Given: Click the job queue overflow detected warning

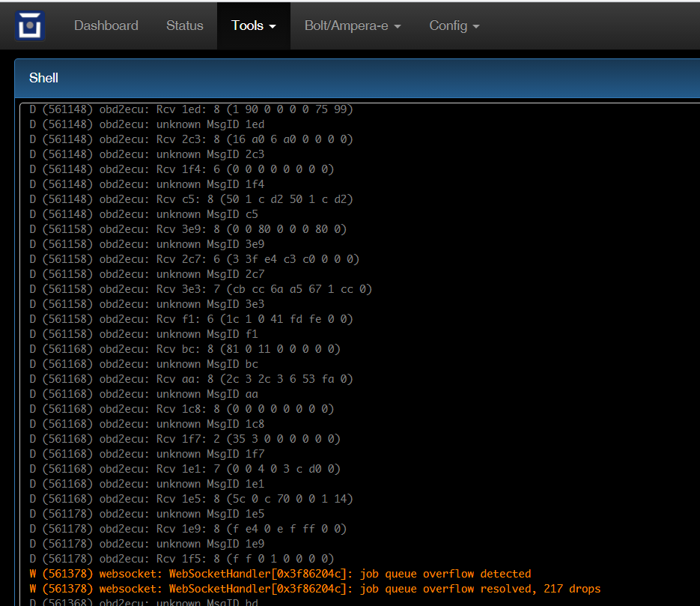Looking at the screenshot, I should (280, 574).
